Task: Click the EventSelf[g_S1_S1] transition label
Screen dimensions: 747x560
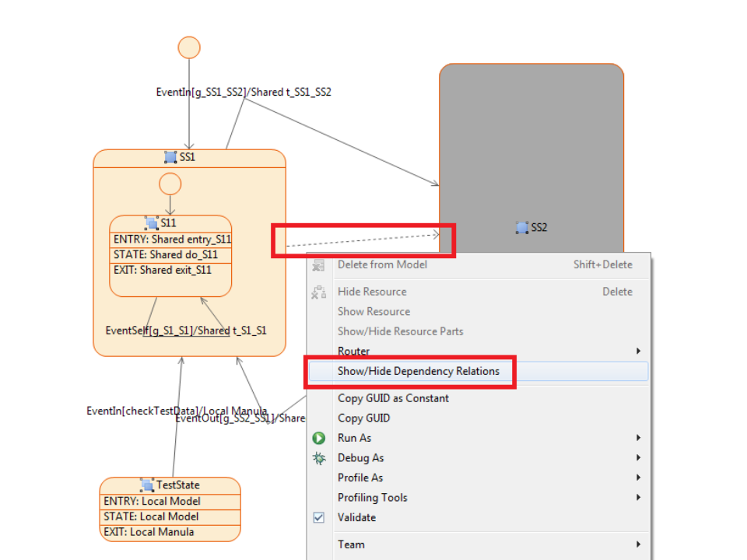Action: (x=185, y=331)
